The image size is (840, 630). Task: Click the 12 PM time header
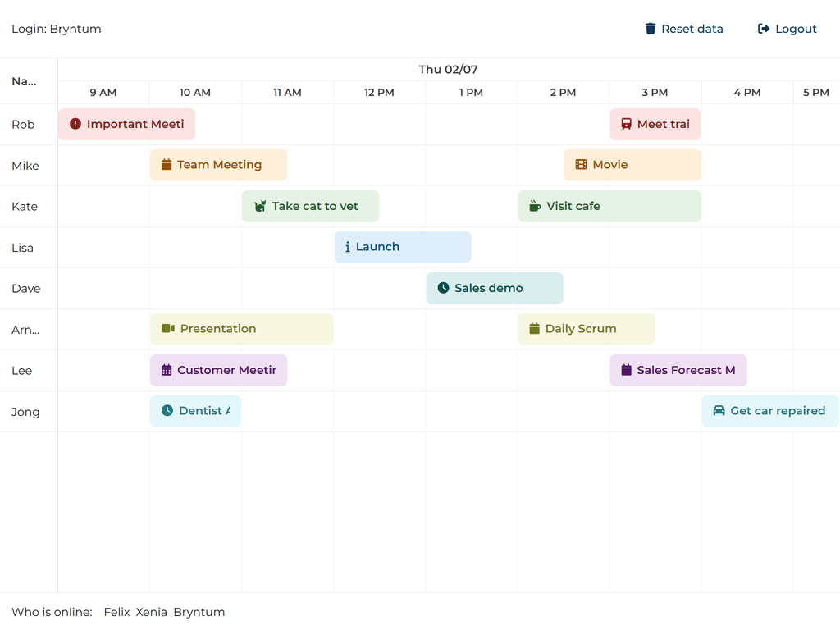click(x=379, y=93)
